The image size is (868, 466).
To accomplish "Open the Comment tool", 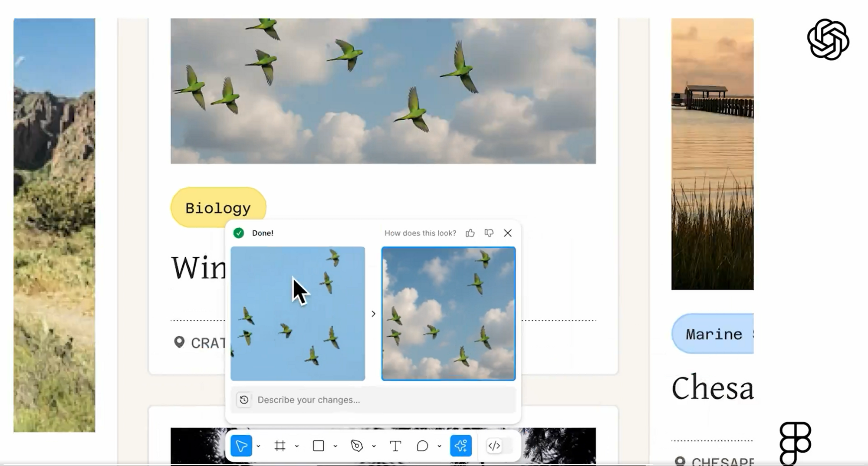I will (422, 446).
